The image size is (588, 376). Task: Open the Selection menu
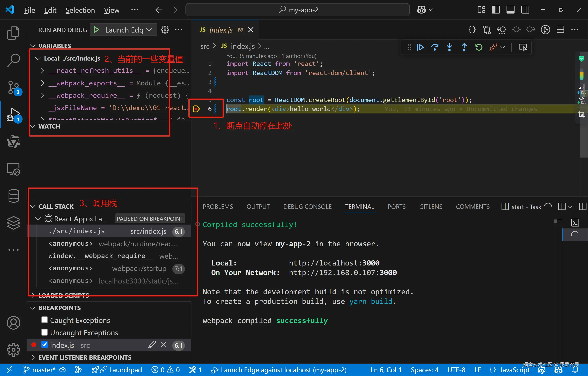(80, 10)
